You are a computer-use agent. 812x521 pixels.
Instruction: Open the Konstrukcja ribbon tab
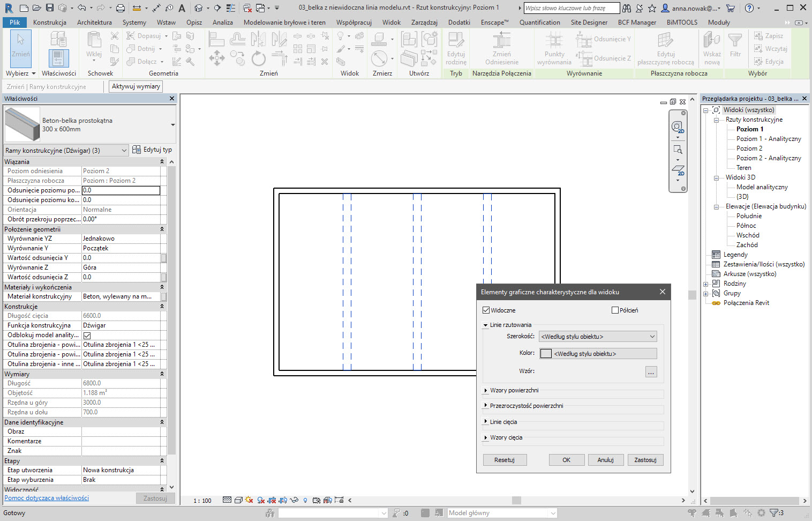pos(50,23)
